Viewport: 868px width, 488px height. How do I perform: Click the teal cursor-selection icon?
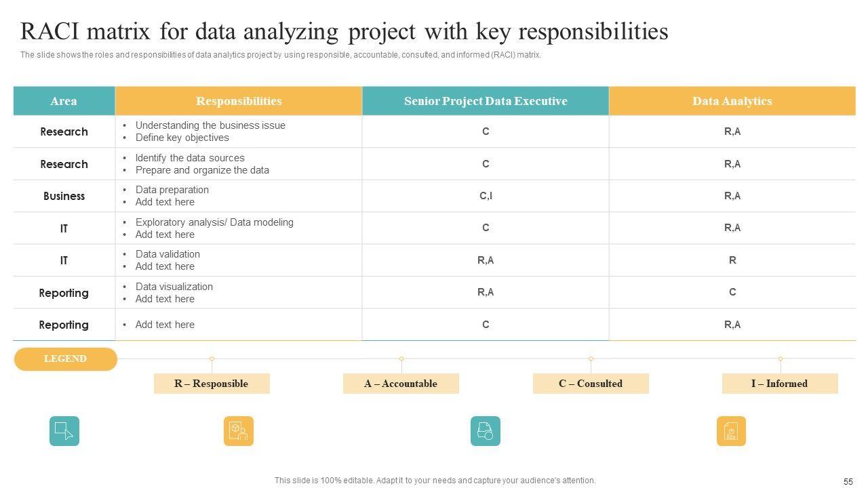(64, 431)
